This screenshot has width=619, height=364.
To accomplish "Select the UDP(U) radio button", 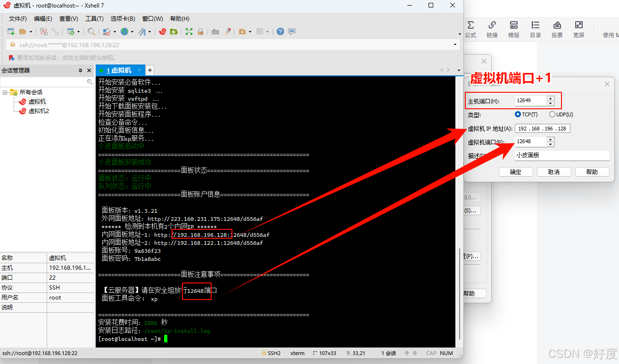I will 552,114.
